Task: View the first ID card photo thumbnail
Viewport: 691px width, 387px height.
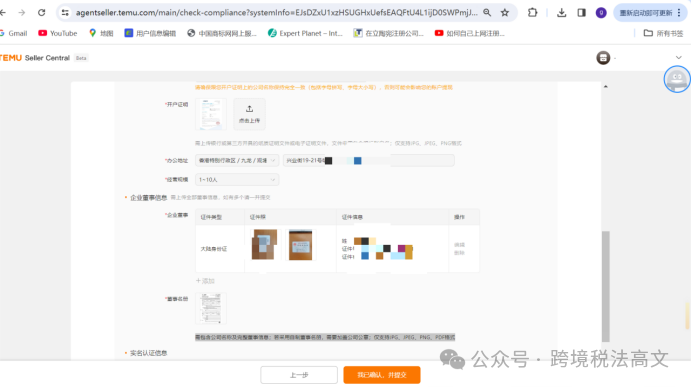Action: [264, 245]
